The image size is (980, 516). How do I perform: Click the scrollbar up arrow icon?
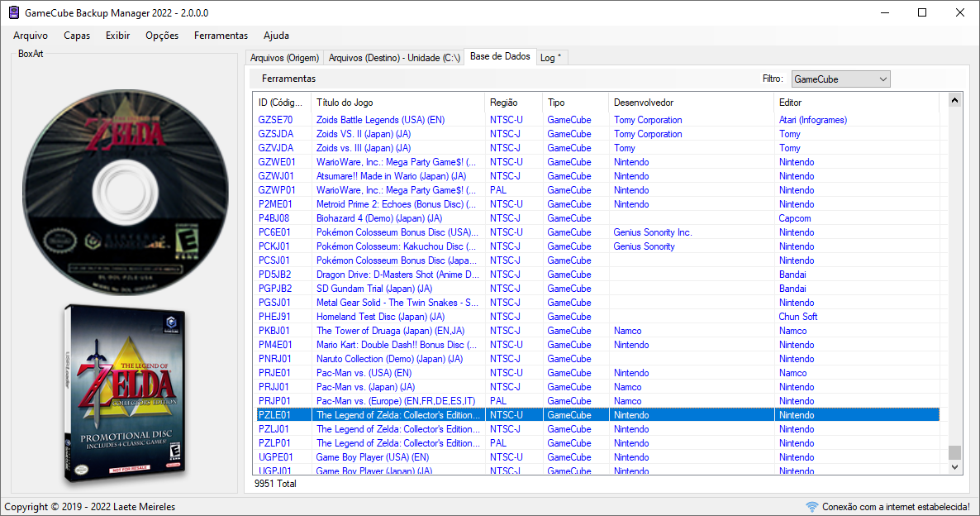click(x=954, y=99)
